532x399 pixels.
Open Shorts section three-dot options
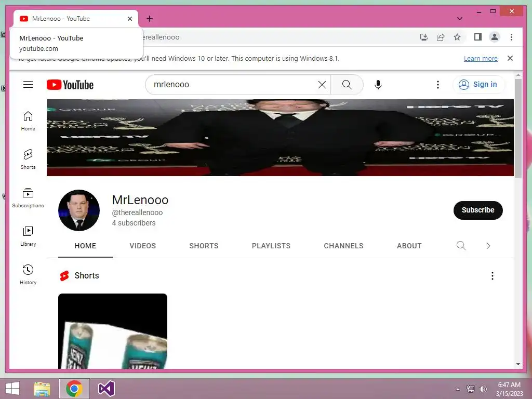tap(493, 275)
